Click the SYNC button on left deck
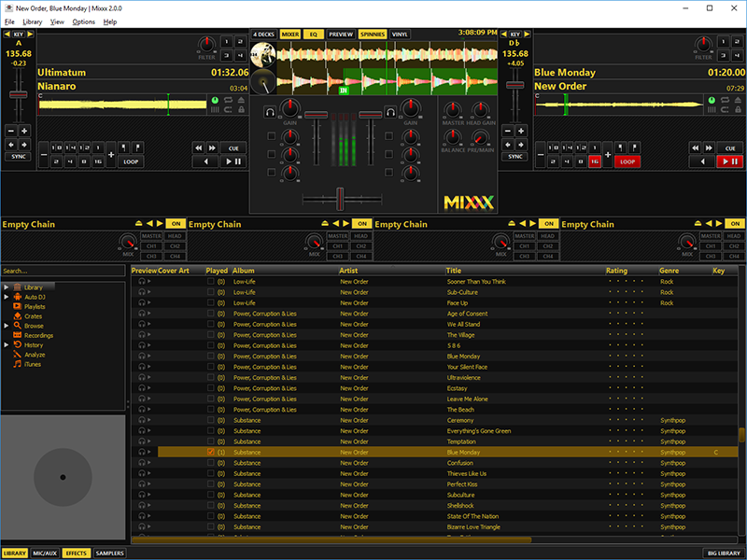This screenshot has height=560, width=747. [19, 157]
